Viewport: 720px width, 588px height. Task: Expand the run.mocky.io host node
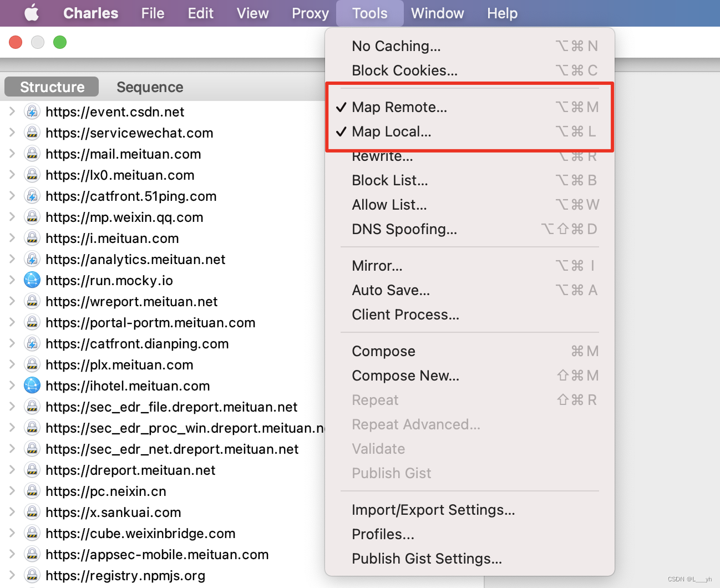pos(12,280)
